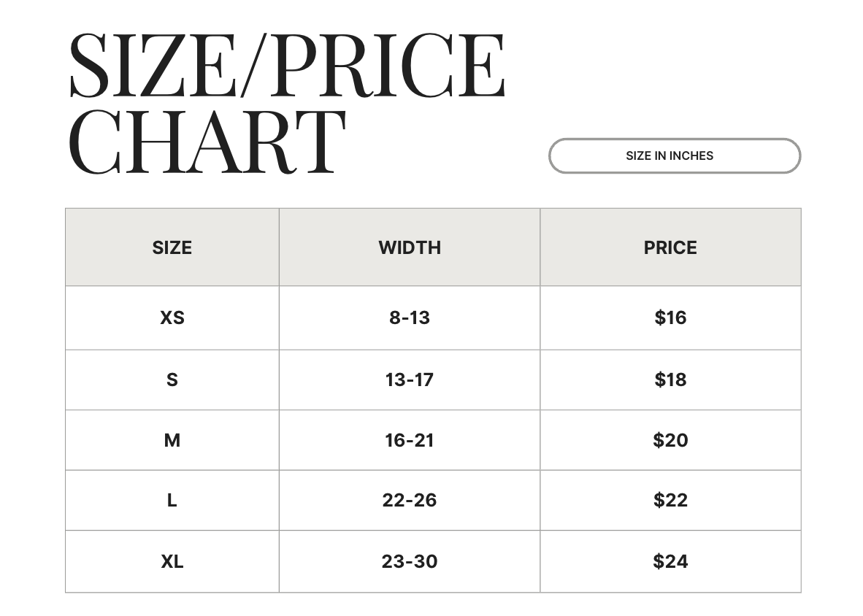Image resolution: width=863 pixels, height=616 pixels.
Task: Click the XS size cell
Action: pos(172,317)
